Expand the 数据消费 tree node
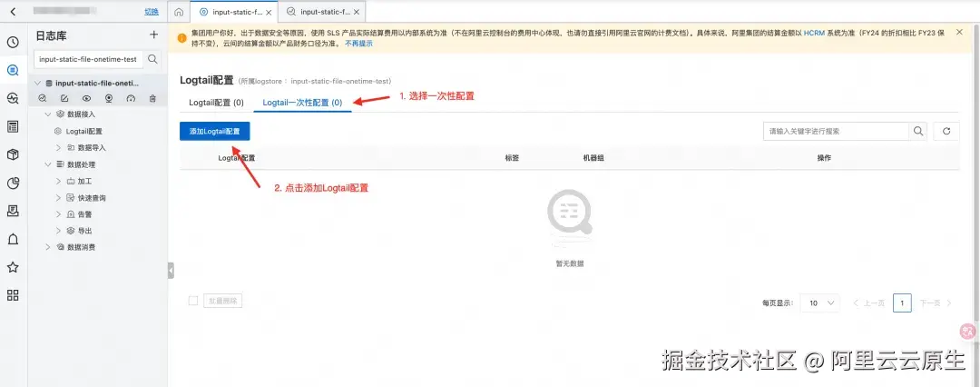The image size is (980, 387). [48, 247]
